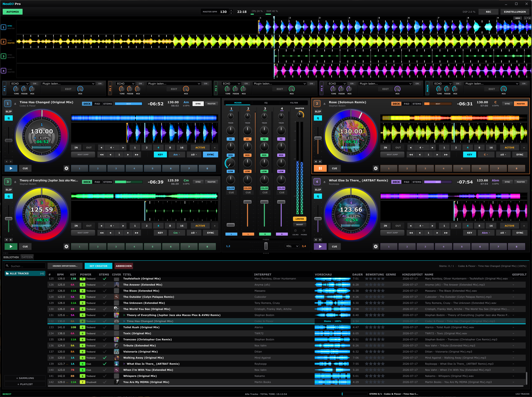Pause deck 2 playback
This screenshot has width=532, height=397.
coord(320,169)
